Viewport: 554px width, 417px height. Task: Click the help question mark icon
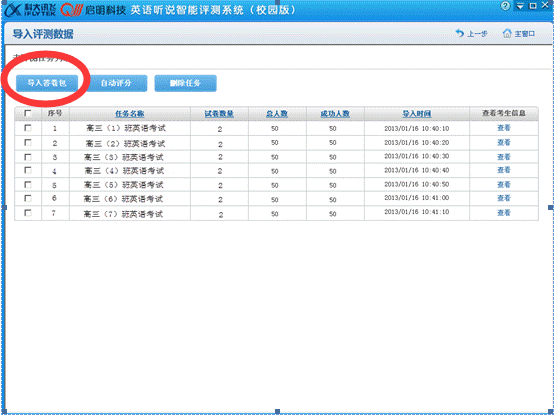coord(506,6)
